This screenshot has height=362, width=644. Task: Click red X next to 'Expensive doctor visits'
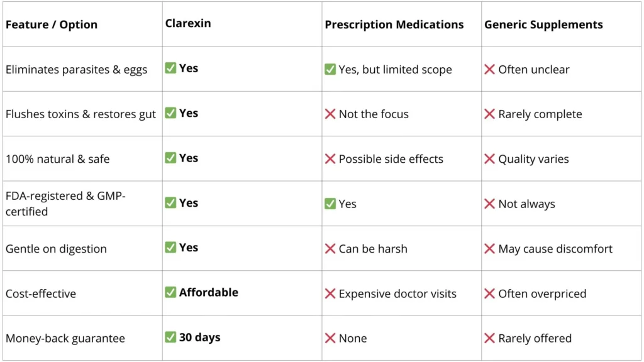coord(330,293)
